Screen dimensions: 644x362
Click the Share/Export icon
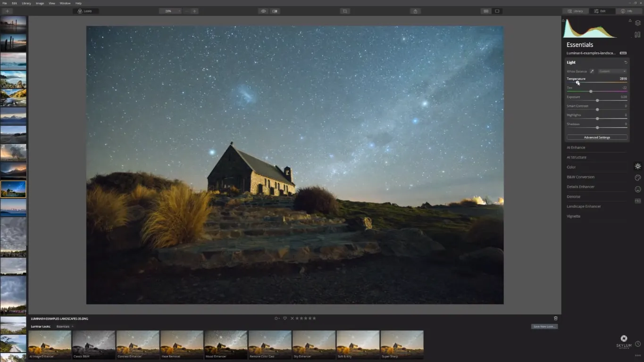point(415,11)
